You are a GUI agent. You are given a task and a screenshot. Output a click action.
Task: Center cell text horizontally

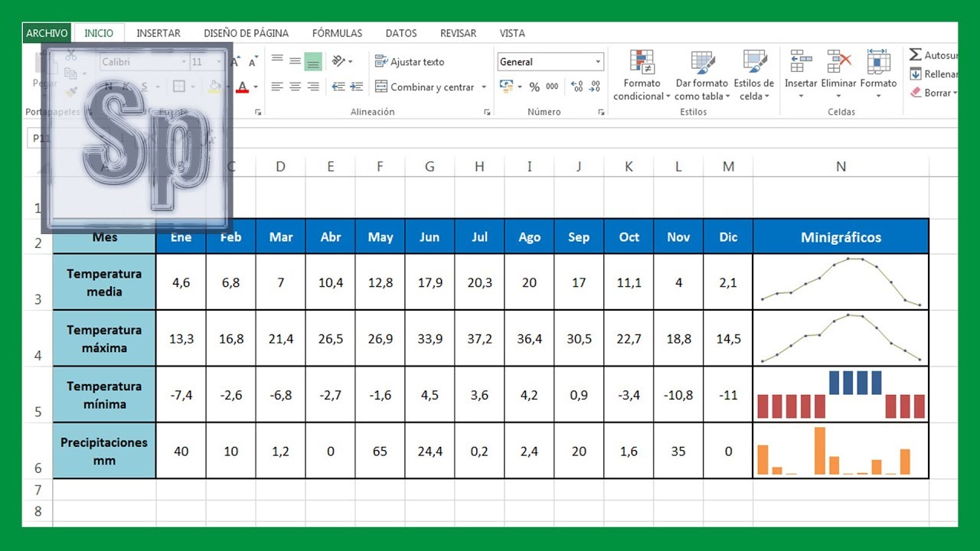pyautogui.click(x=295, y=87)
